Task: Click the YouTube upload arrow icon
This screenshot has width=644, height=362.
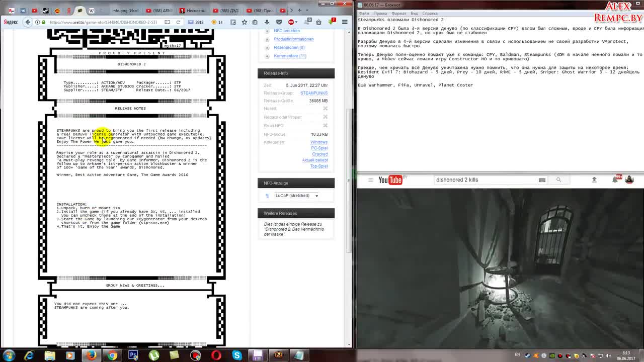Action: [594, 180]
